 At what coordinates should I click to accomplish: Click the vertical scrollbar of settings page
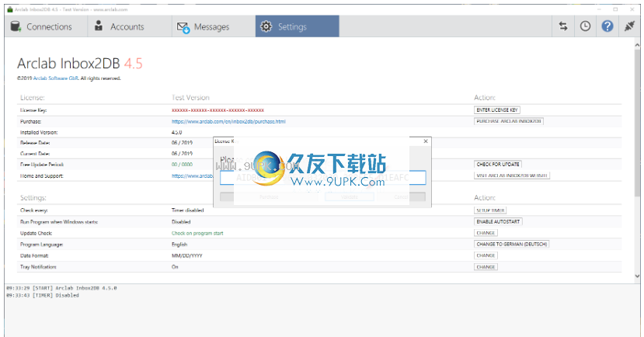[637, 123]
